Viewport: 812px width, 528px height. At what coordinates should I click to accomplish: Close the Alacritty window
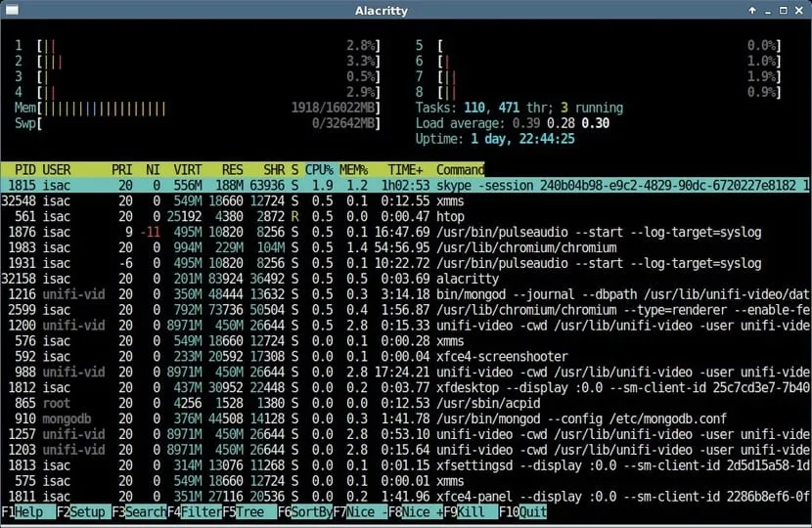tap(799, 10)
